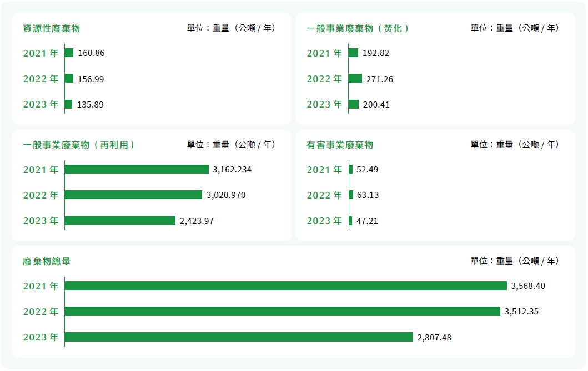Screen dimensions: 588x371
Task: Select the 2,423.97 bar for 再利用 2023
Action: pyautogui.click(x=120, y=221)
